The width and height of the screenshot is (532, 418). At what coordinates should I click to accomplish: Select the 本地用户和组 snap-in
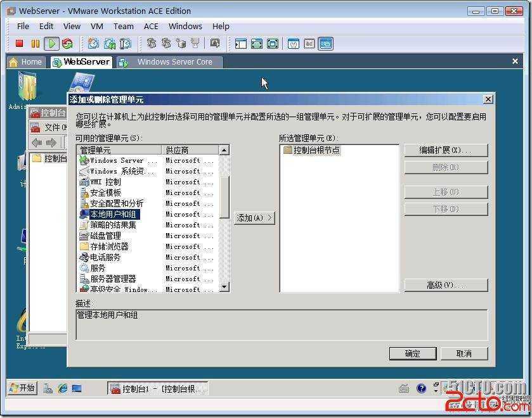point(148,214)
